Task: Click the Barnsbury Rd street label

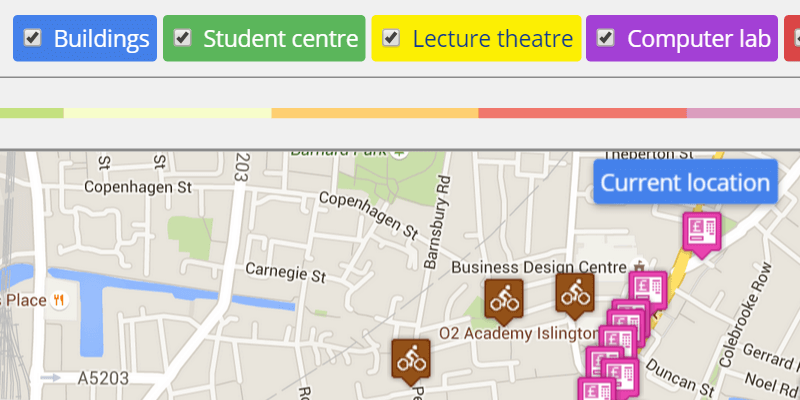Action: click(437, 222)
